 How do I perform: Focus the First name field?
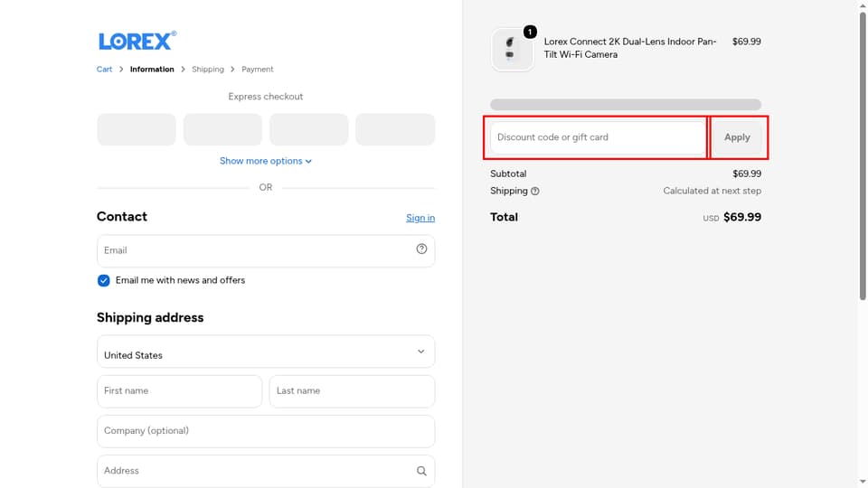point(179,391)
